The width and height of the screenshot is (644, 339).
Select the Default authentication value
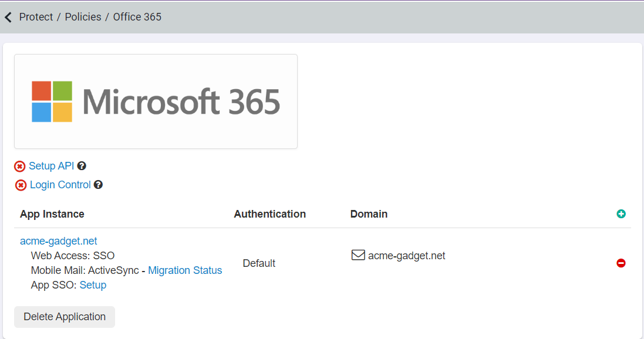(259, 263)
